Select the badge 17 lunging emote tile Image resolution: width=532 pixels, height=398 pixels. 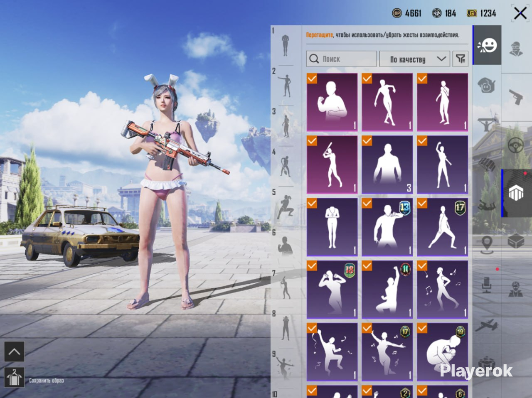coord(443,227)
